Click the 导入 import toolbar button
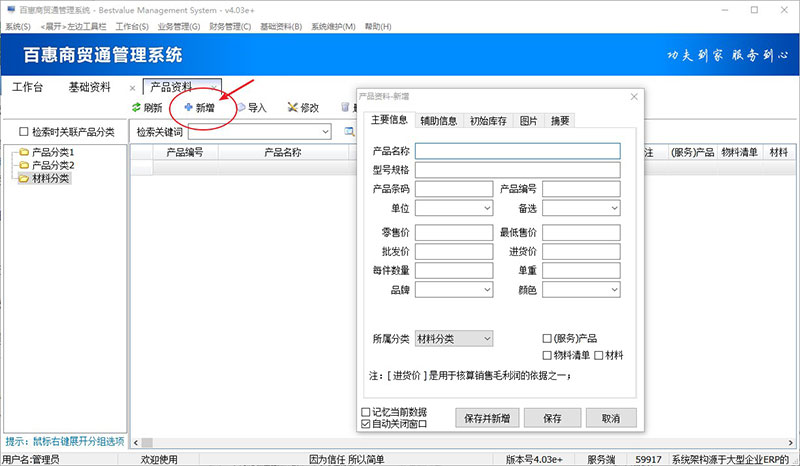 pyautogui.click(x=253, y=107)
